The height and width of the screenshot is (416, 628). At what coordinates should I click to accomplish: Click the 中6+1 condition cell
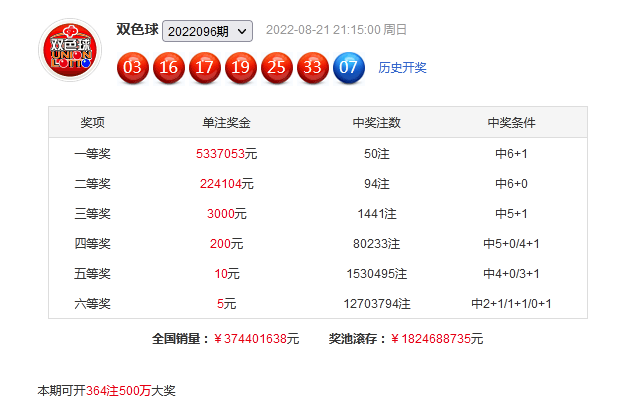pos(511,154)
